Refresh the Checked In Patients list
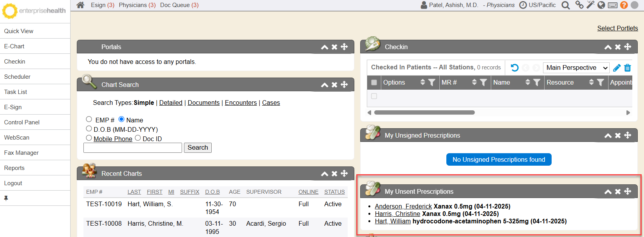 515,68
